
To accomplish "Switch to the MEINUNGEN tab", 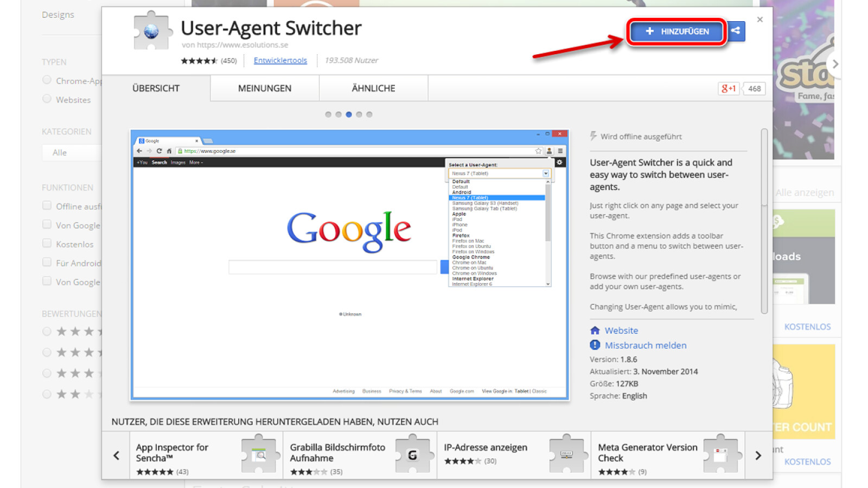I will click(265, 88).
